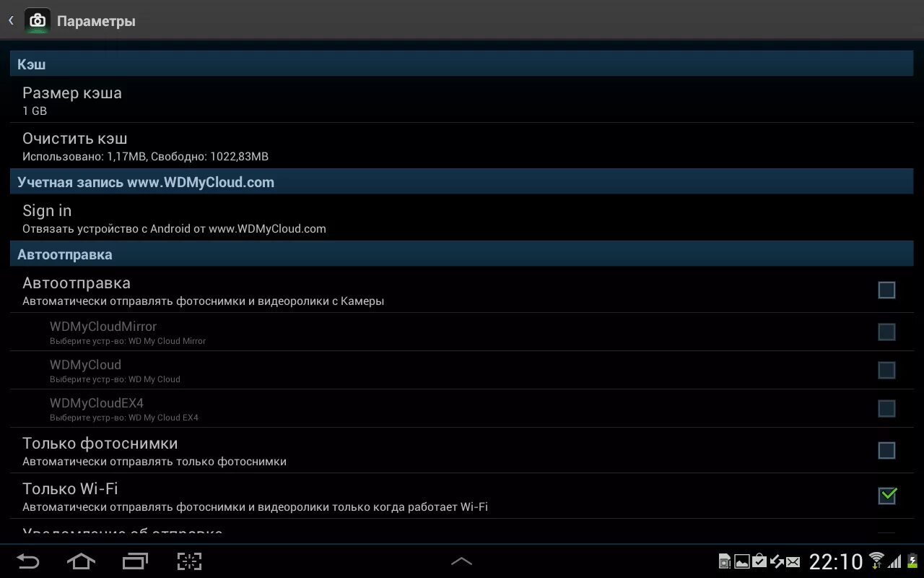Uncheck the Только Wi-Fi checkbox
924x578 pixels.
tap(886, 496)
